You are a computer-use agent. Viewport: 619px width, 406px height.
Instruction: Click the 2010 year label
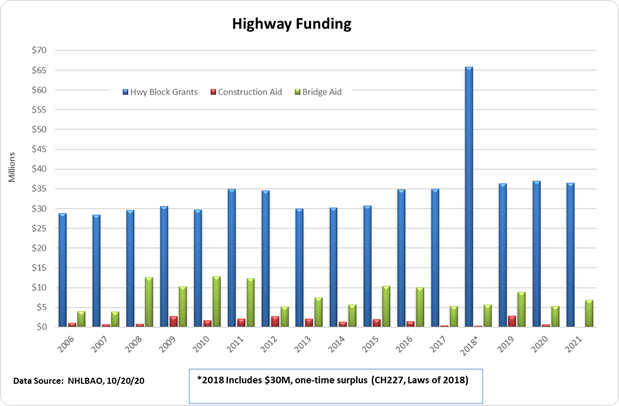[x=201, y=344]
